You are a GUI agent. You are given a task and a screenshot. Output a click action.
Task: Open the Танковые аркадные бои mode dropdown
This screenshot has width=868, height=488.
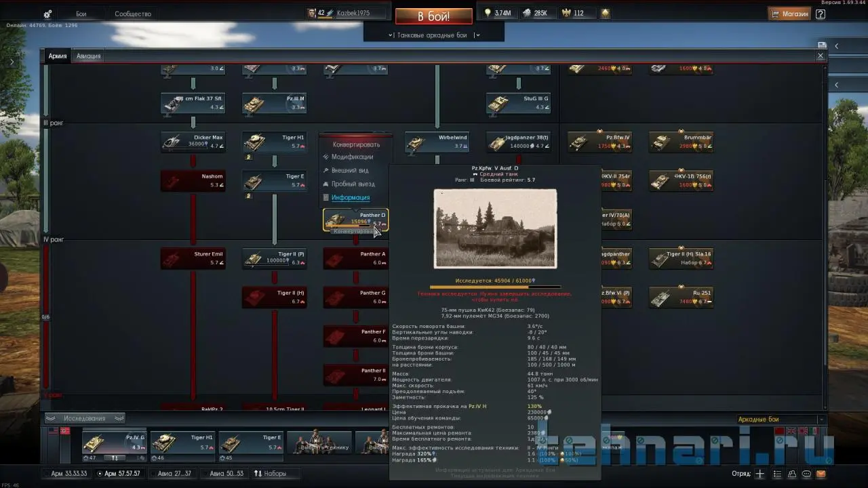point(434,35)
